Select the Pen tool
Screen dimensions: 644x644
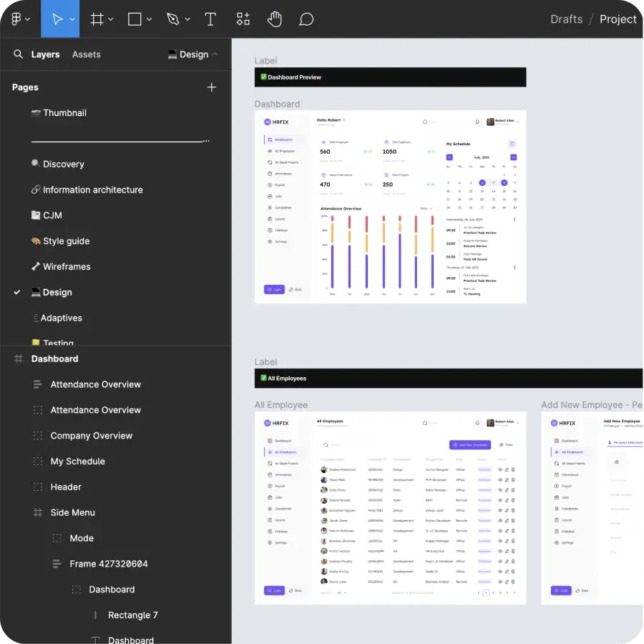point(172,19)
